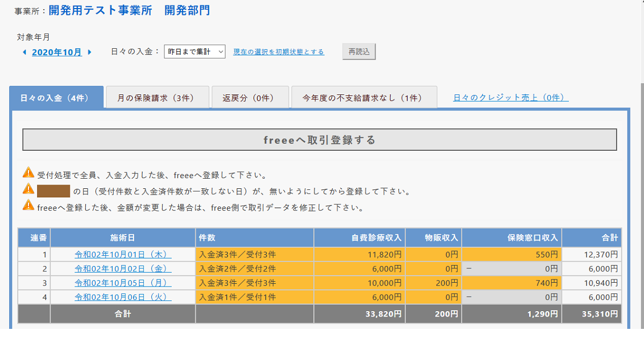The height and width of the screenshot is (338, 644).
Task: Go to previous month arrow
Action: click(24, 53)
